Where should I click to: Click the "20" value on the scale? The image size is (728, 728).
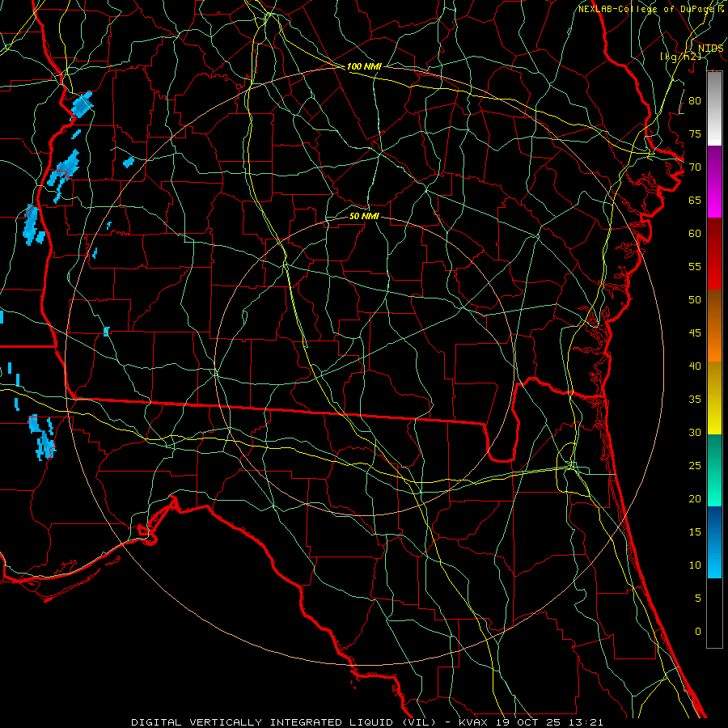coord(695,499)
